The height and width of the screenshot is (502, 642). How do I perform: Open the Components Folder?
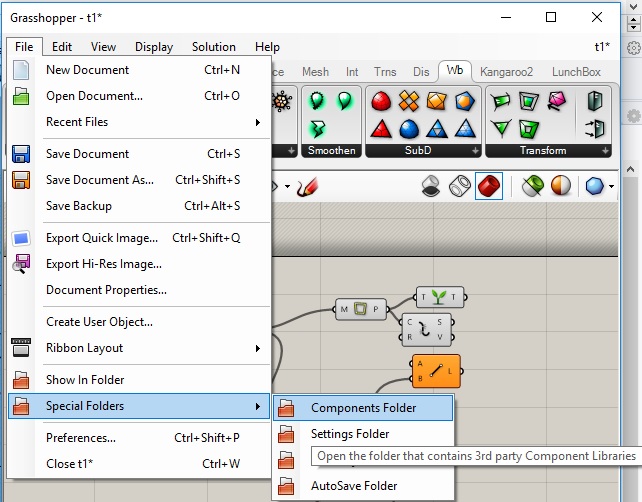tap(363, 408)
